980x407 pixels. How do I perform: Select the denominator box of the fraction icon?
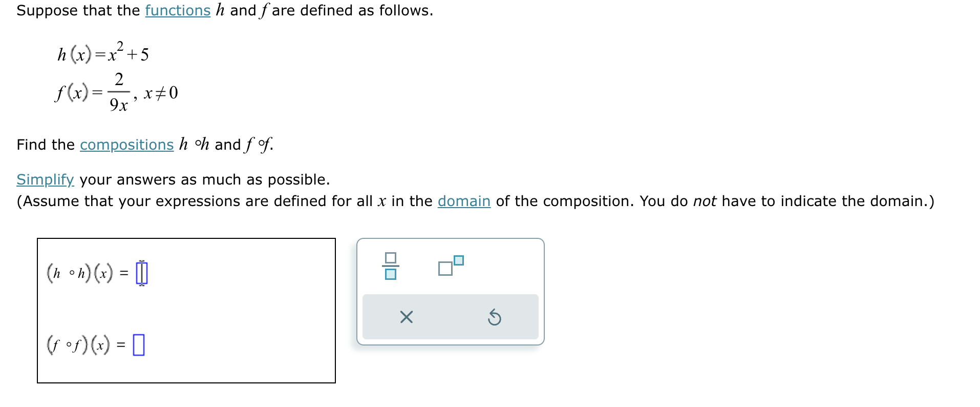tap(391, 275)
